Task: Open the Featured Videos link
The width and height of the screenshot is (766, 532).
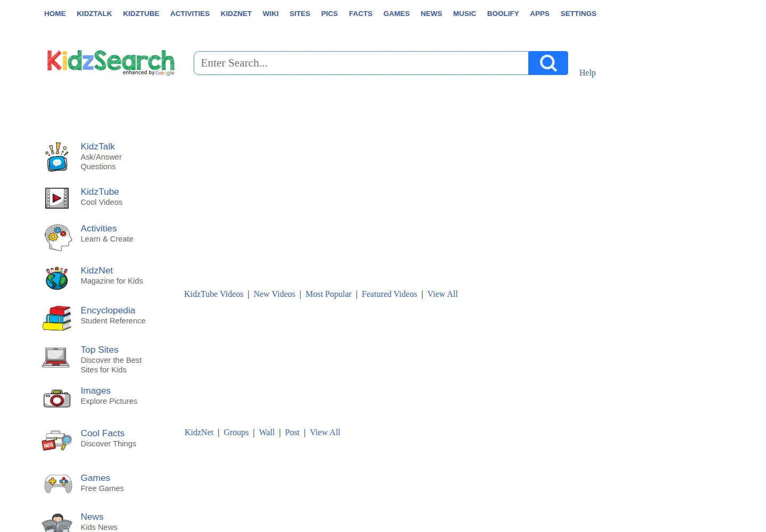Action: pos(389,294)
